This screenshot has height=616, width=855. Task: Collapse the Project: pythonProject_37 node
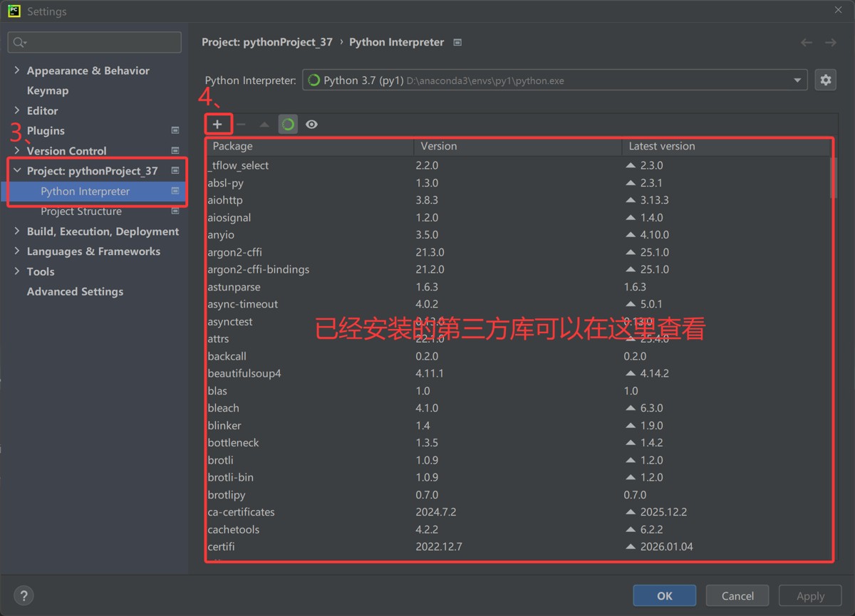pyautogui.click(x=17, y=171)
